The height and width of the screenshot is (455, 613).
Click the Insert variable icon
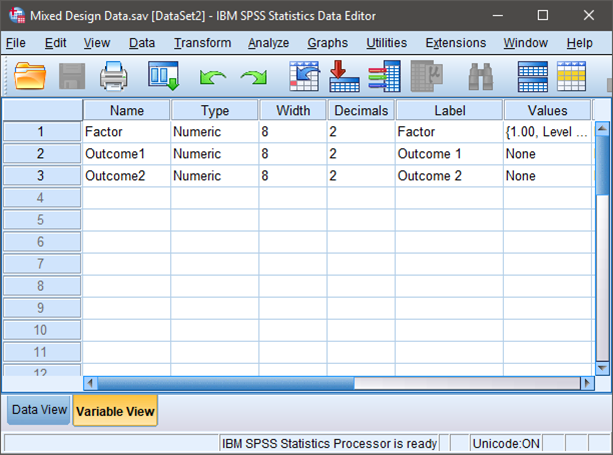pos(571,76)
